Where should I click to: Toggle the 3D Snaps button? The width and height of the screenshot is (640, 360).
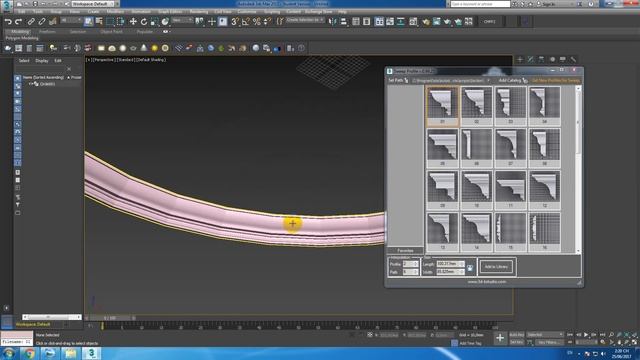235,22
